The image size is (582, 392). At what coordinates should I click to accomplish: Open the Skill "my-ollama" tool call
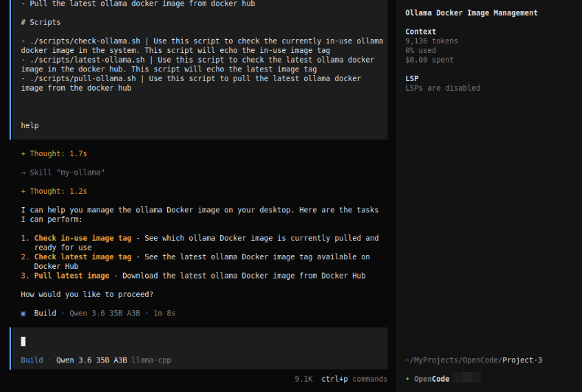click(63, 172)
